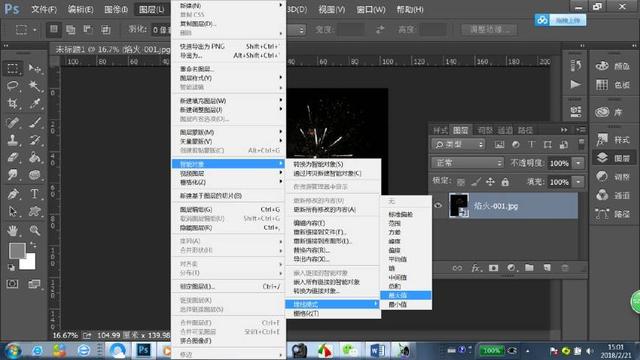The height and width of the screenshot is (360, 640).
Task: Add a layer style via fx icon
Action: (x=476, y=268)
